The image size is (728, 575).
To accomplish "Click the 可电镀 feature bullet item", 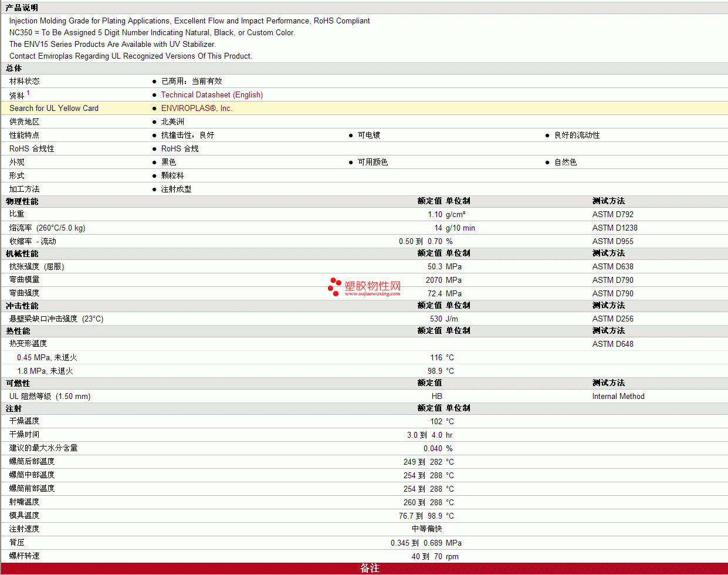I will 369,135.
